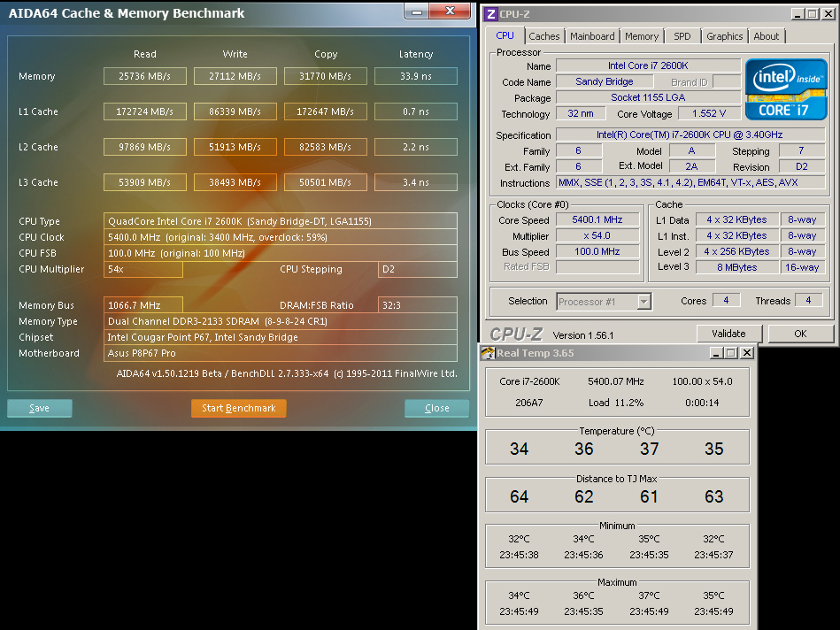
Task: Switch to the Memory tab in CPU-Z
Action: 641,36
